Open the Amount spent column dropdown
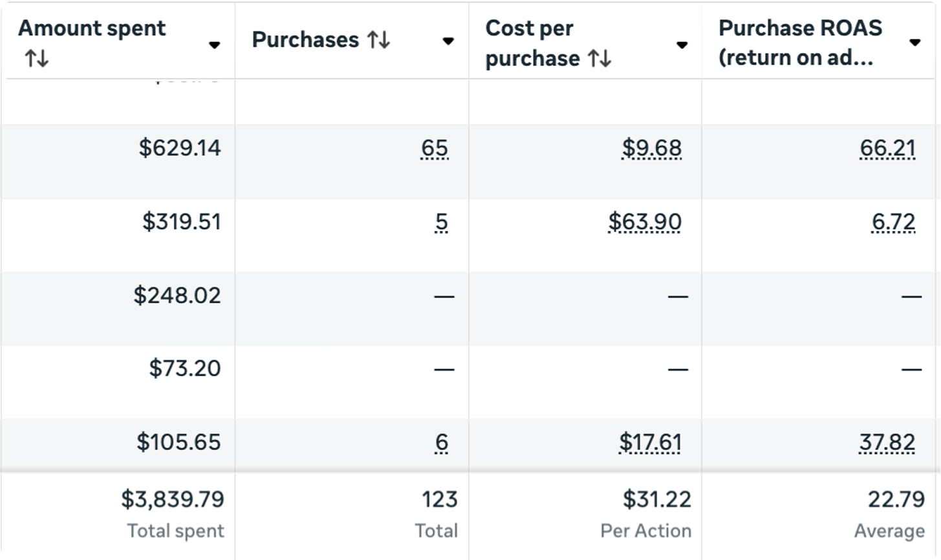This screenshot has width=941, height=560. [x=214, y=45]
